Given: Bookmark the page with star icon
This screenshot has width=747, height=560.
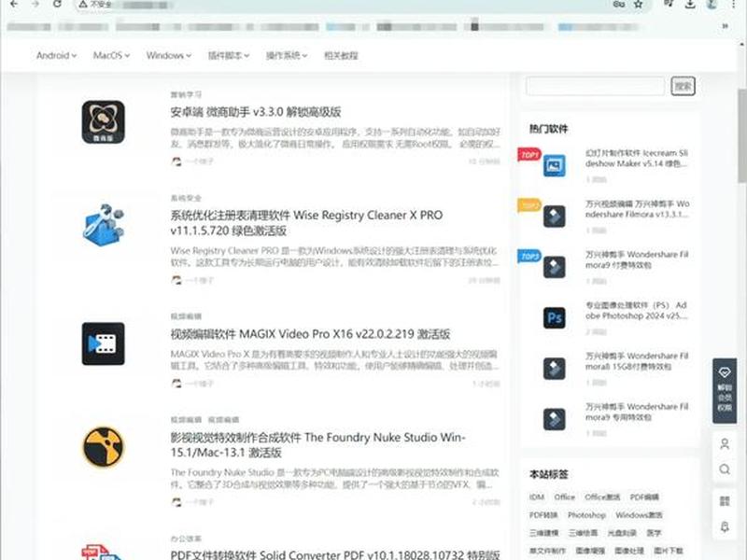Looking at the screenshot, I should point(639,4).
